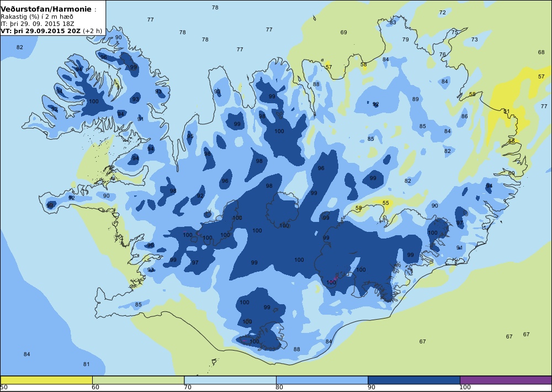The height and width of the screenshot is (392, 552).
Task: Pick the pale blue 70–80 legend band
Action: pyautogui.click(x=230, y=380)
